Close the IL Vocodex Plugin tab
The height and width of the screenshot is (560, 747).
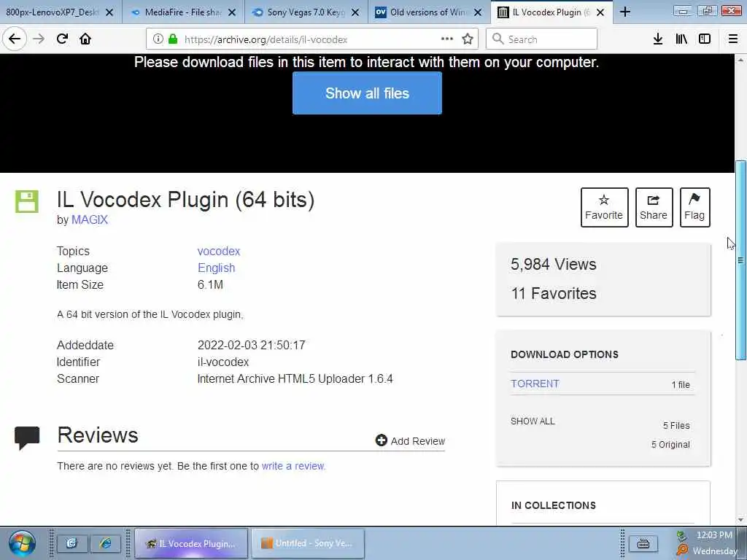600,12
